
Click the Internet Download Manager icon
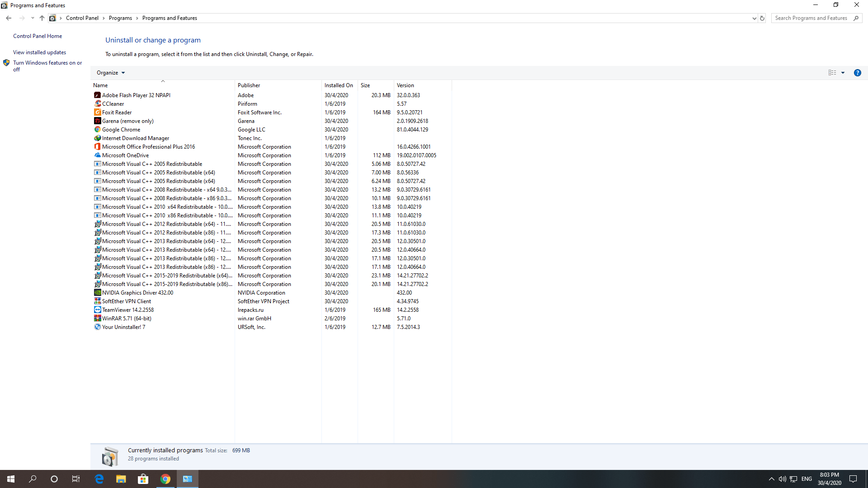97,138
